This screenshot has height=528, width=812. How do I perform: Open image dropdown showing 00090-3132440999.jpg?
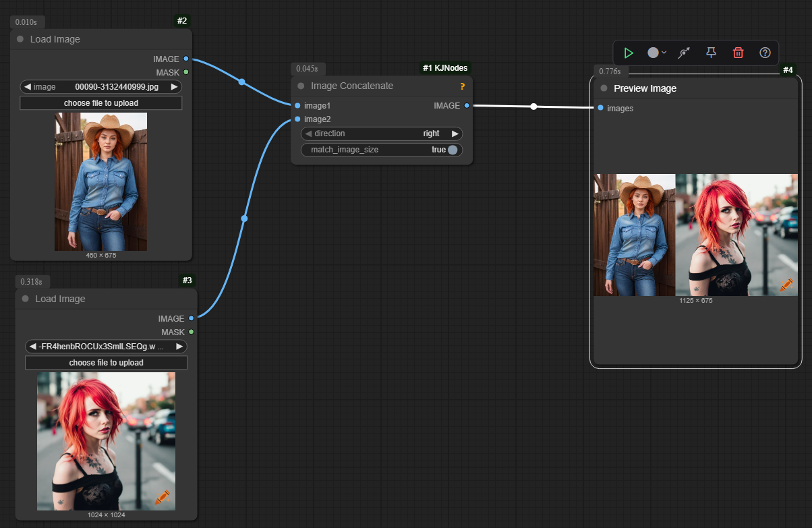pyautogui.click(x=101, y=87)
